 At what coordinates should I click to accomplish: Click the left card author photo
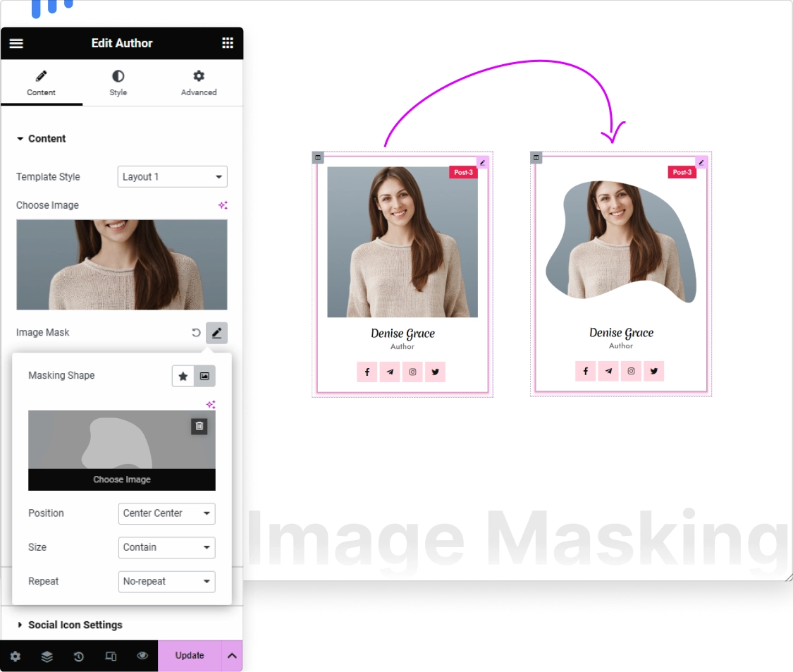tap(402, 242)
